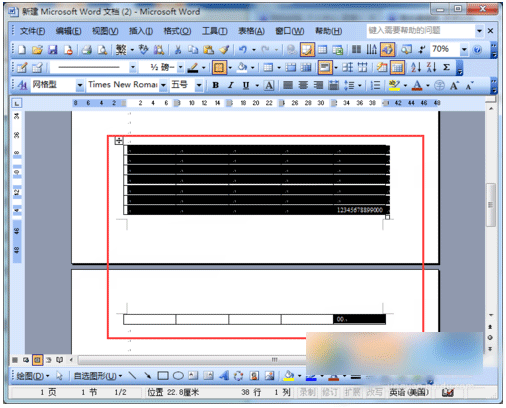
Task: Toggle Italic formatting
Action: click(x=231, y=86)
